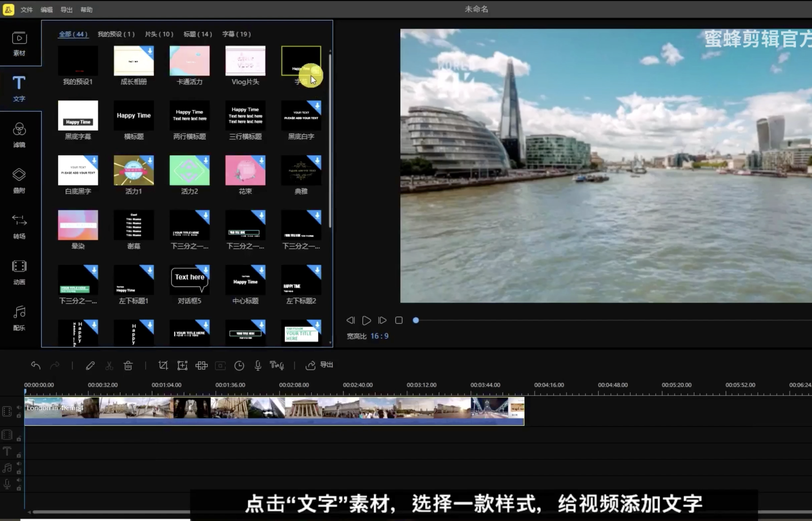Stop the preview playback
The height and width of the screenshot is (521, 812).
click(x=399, y=320)
